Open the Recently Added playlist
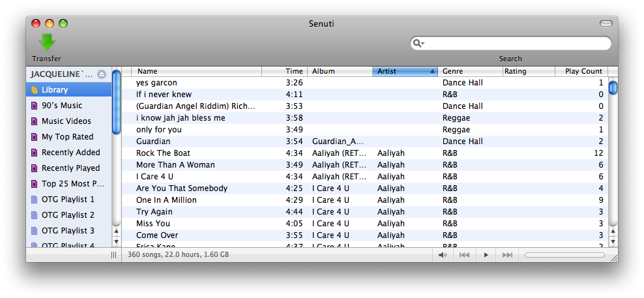The height and width of the screenshot is (298, 644). click(x=70, y=153)
